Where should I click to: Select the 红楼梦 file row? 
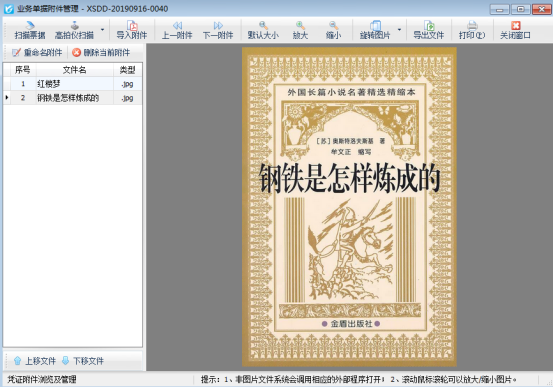[73, 84]
